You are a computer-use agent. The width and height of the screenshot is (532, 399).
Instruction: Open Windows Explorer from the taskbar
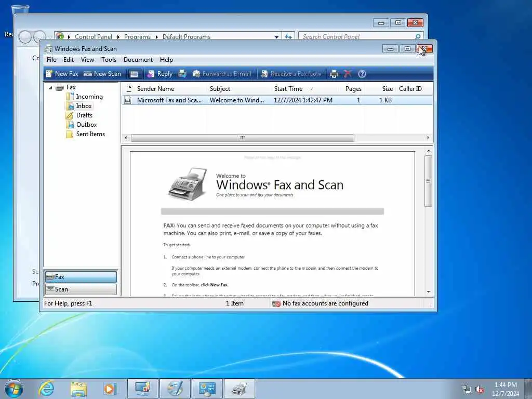click(x=78, y=389)
